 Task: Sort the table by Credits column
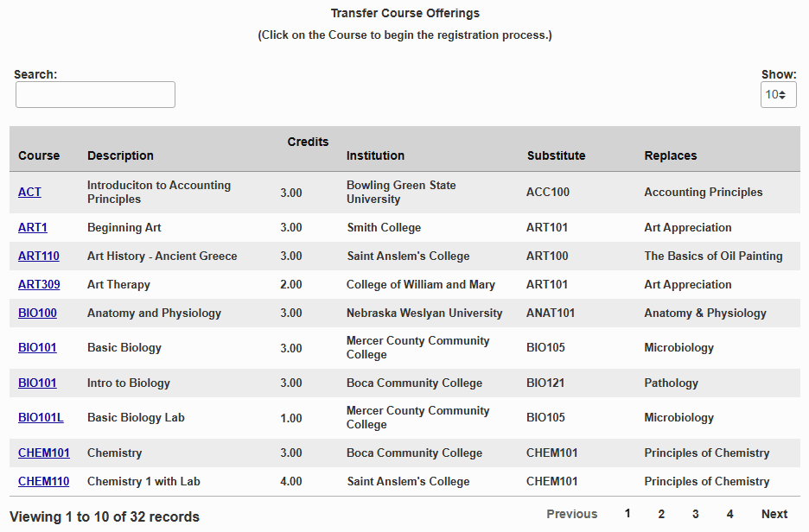point(308,142)
